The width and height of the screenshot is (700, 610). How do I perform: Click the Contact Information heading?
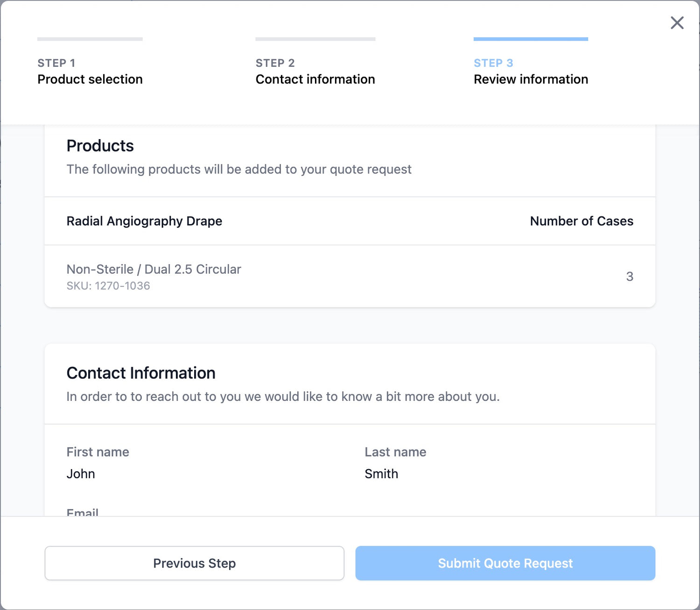(140, 373)
